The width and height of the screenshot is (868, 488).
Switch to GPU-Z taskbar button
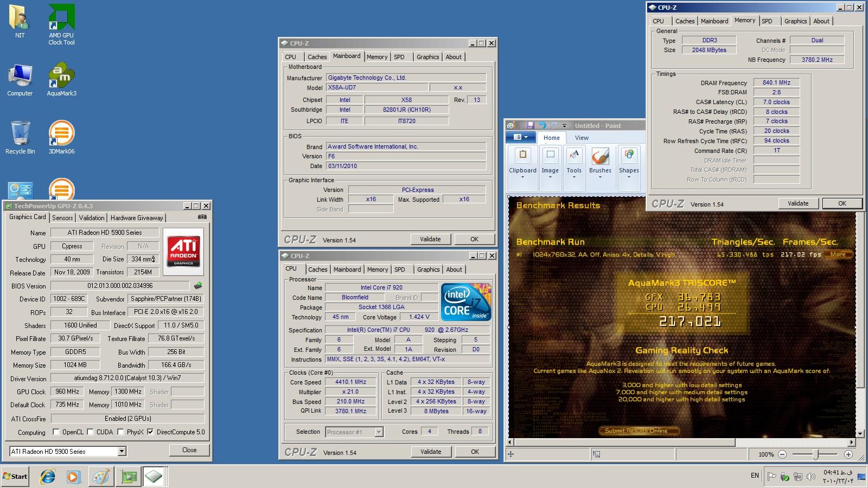click(129, 477)
